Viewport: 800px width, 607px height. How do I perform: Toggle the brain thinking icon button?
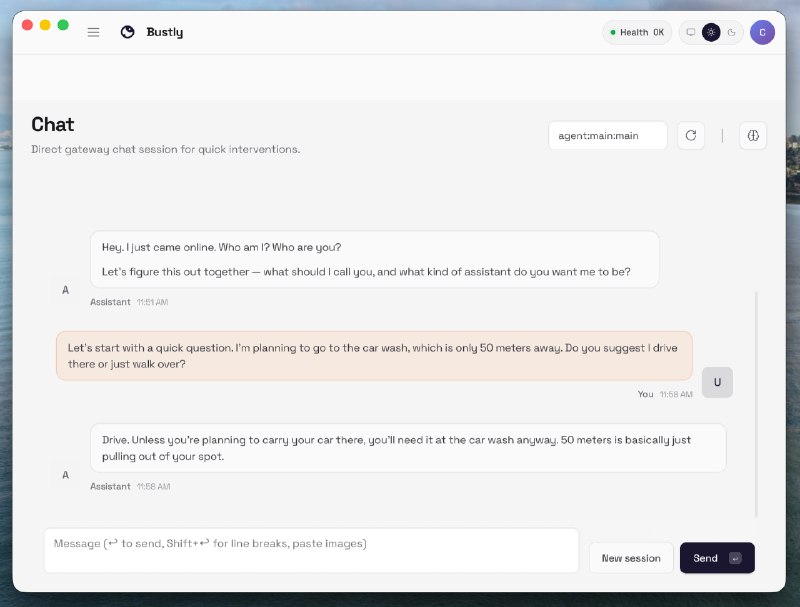tap(753, 136)
